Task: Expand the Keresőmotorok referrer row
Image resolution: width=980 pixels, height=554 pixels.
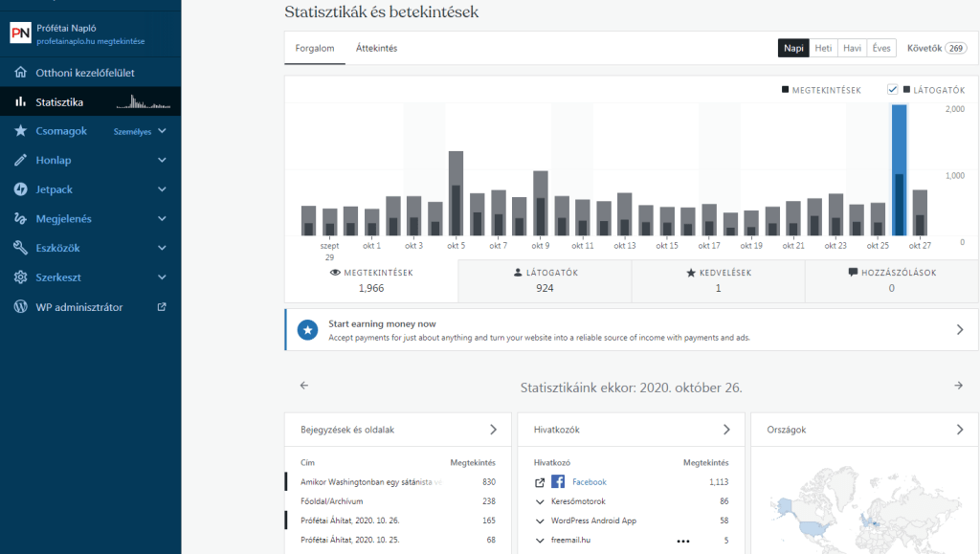Action: coord(540,501)
